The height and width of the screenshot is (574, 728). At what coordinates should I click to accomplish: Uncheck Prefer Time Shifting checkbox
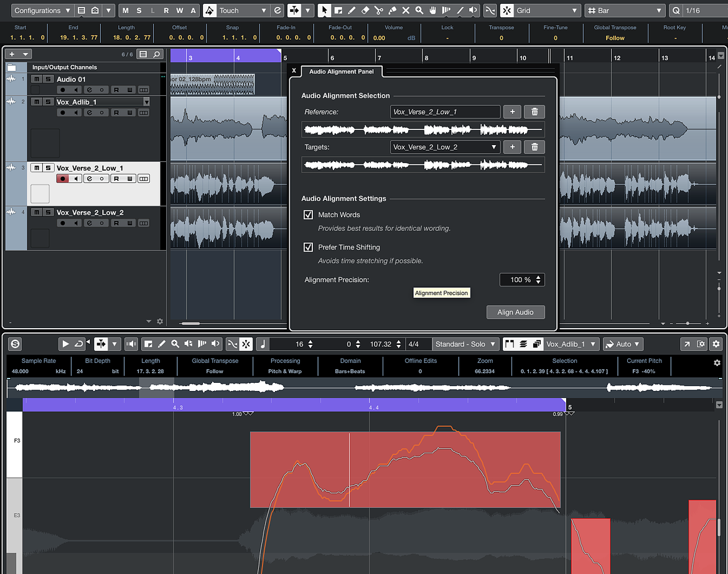coord(308,247)
